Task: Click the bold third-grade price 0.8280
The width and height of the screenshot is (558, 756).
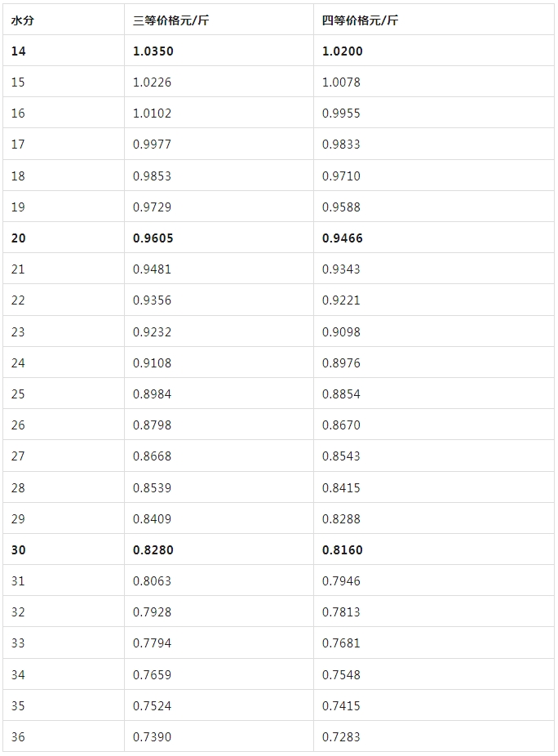Action: (153, 550)
